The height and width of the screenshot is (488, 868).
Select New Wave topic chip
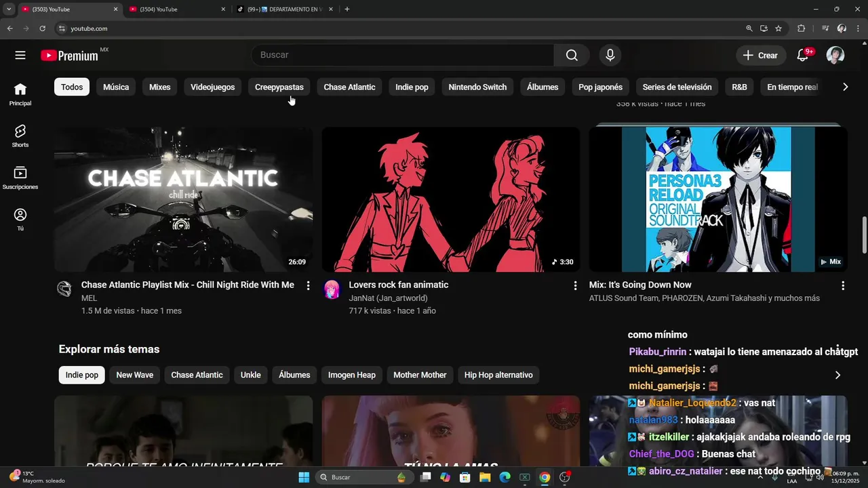(134, 375)
